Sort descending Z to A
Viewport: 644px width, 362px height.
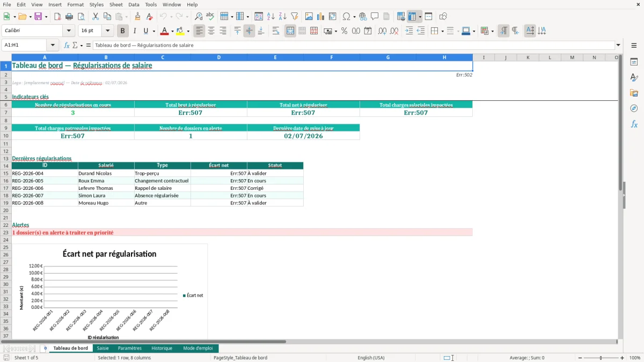[283, 17]
